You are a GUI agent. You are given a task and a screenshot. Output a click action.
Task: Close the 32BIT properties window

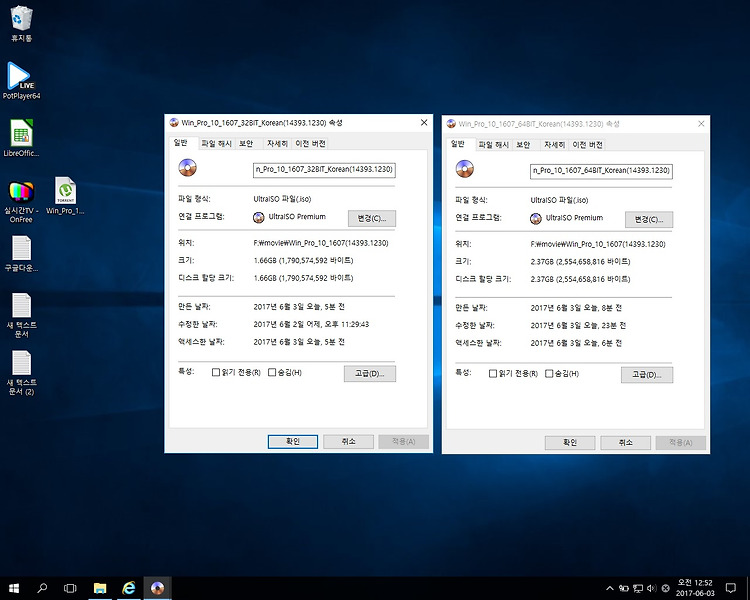pyautogui.click(x=424, y=122)
